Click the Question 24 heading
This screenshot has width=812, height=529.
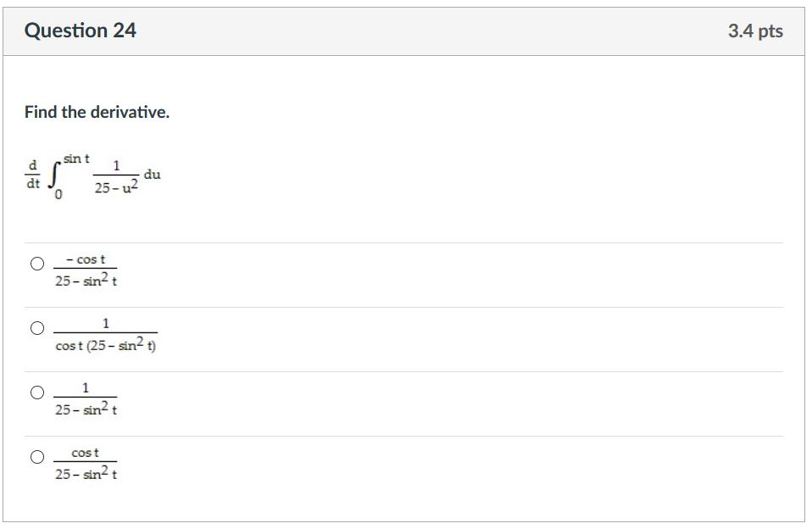[x=81, y=31]
